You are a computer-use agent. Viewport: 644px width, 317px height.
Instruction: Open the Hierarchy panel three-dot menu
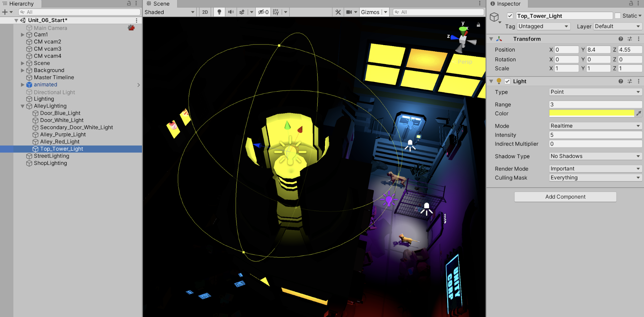(136, 3)
